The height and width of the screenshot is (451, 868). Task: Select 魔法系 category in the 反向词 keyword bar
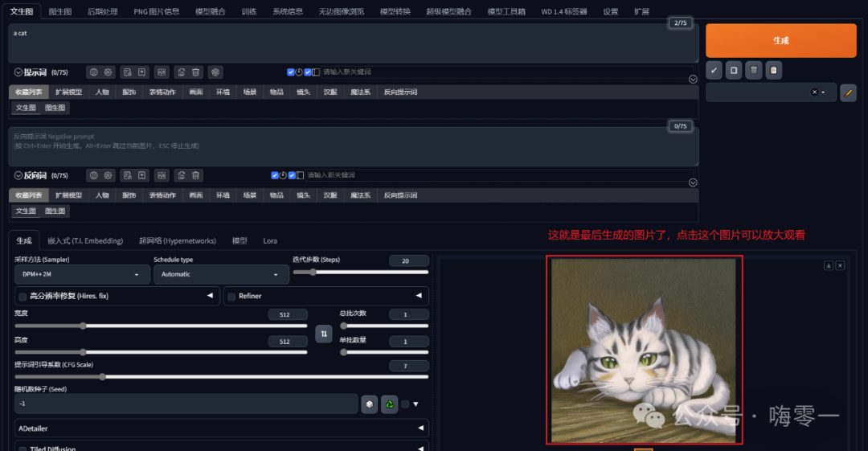pyautogui.click(x=360, y=195)
